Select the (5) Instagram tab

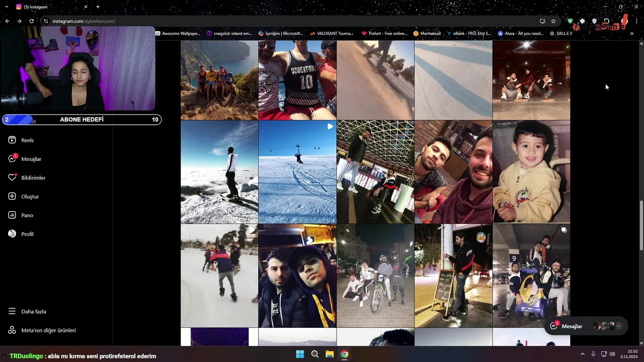point(51,7)
